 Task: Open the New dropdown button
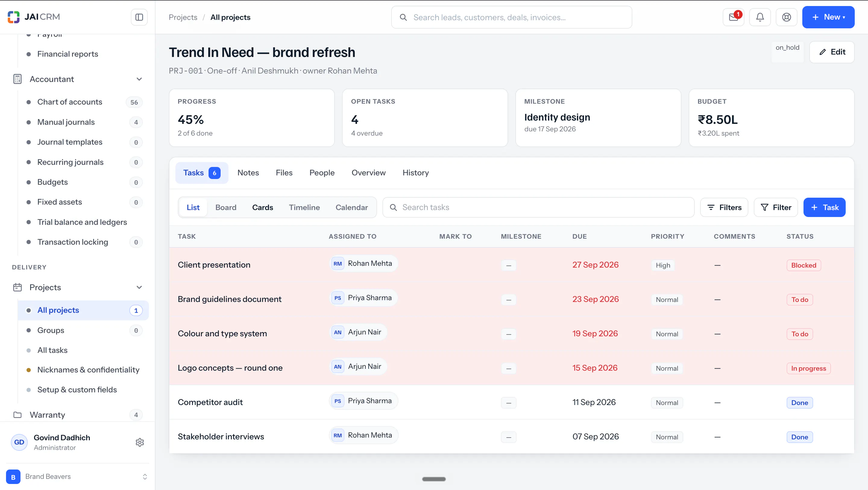point(828,17)
